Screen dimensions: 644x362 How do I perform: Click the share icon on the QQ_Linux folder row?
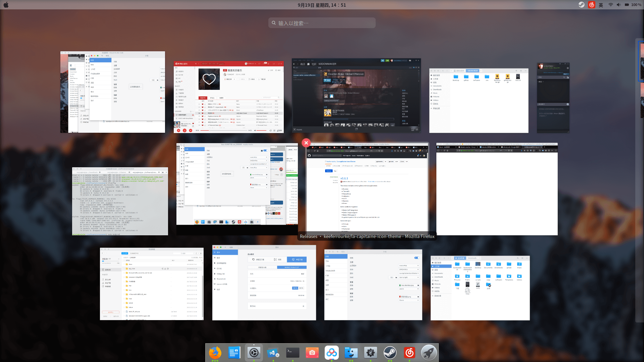162,268
